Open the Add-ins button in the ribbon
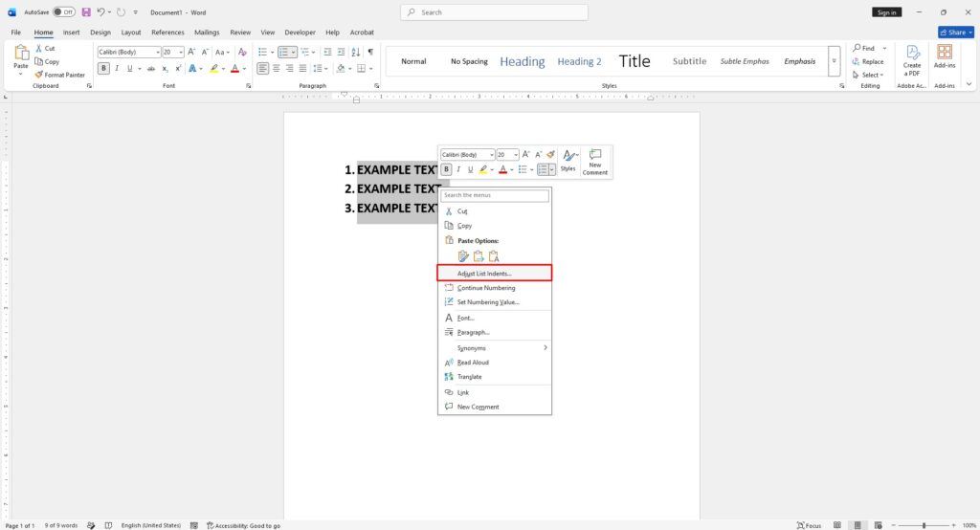Viewport: 980px width, 530px height. pyautogui.click(x=945, y=56)
